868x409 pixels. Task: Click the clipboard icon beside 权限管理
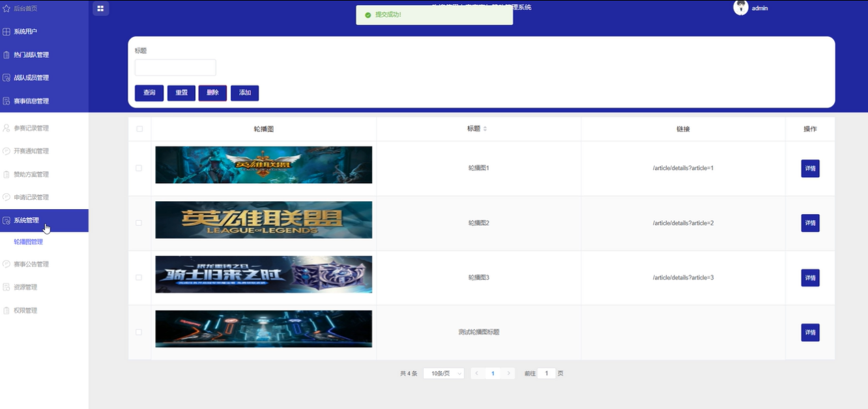click(7, 310)
